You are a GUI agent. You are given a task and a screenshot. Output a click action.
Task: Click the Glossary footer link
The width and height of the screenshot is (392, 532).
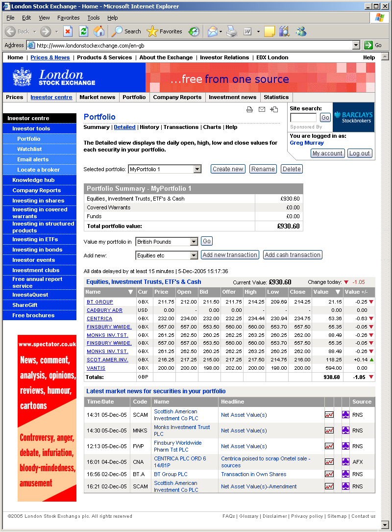248,516
